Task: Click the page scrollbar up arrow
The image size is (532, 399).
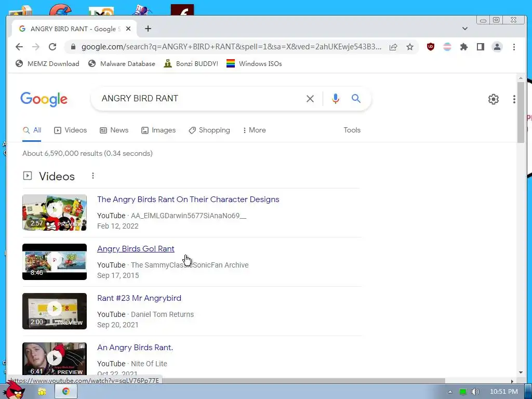Action: tap(521, 78)
